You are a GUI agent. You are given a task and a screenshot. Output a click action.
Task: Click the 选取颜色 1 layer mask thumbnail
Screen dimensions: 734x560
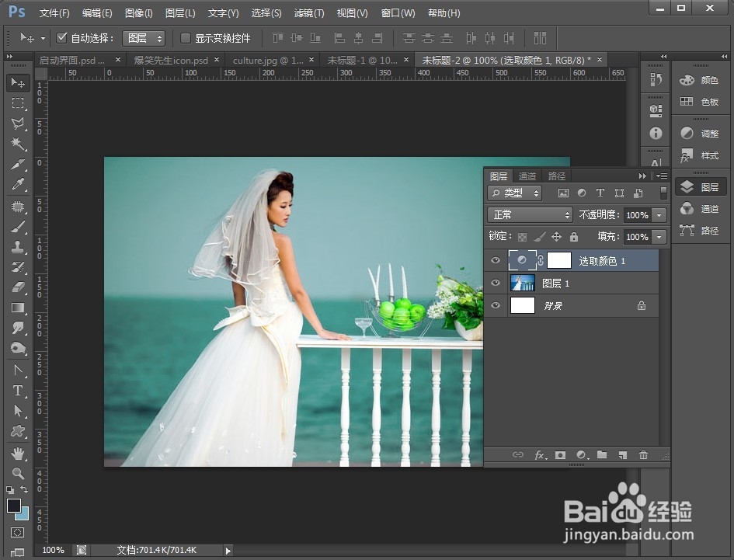tap(559, 260)
